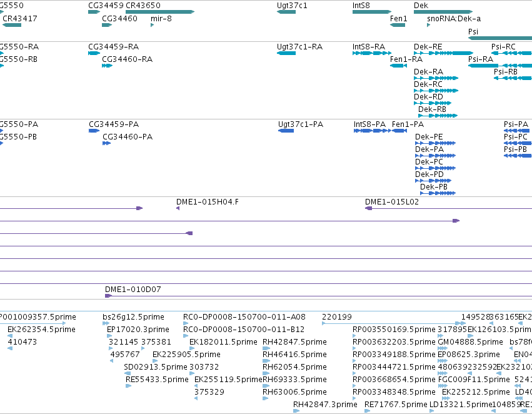This screenshot has width=532, height=414.
Task: Click the DME1-010D07 clone feature
Action: click(318, 296)
